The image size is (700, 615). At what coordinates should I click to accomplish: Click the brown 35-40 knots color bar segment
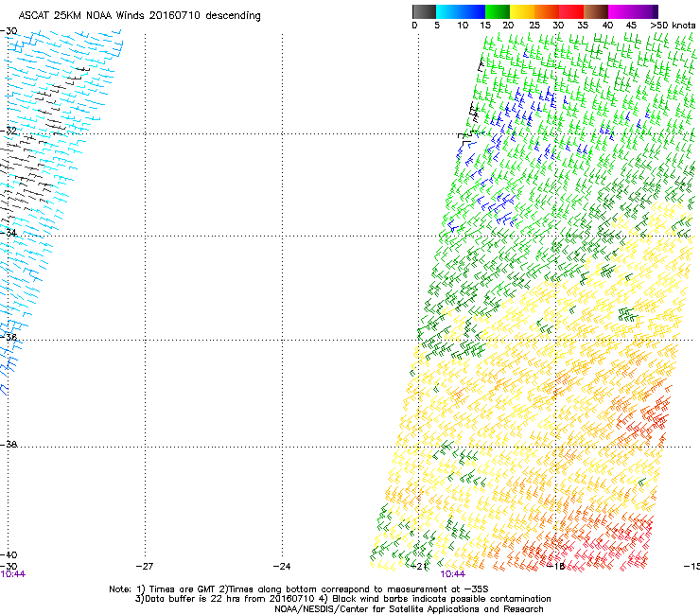[x=596, y=11]
